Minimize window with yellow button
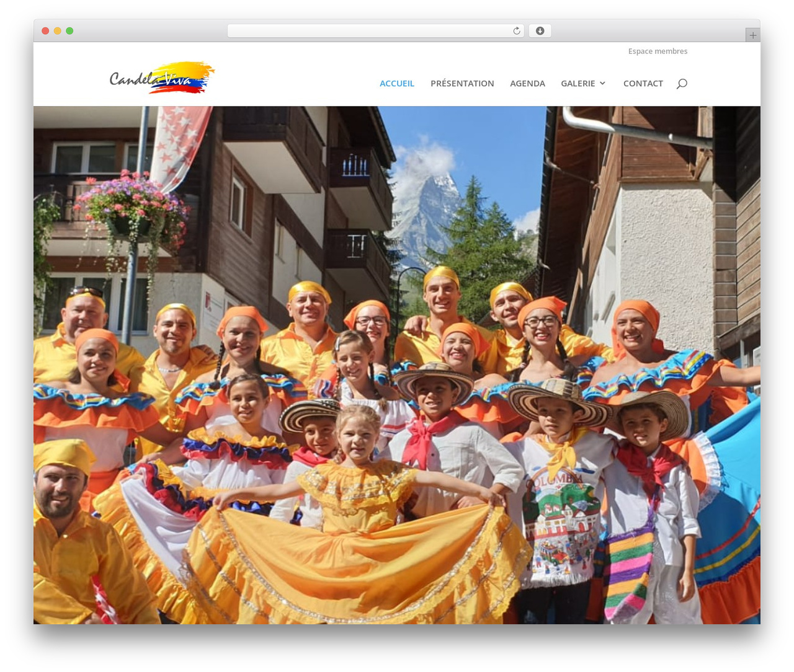The height and width of the screenshot is (672, 794). click(57, 31)
